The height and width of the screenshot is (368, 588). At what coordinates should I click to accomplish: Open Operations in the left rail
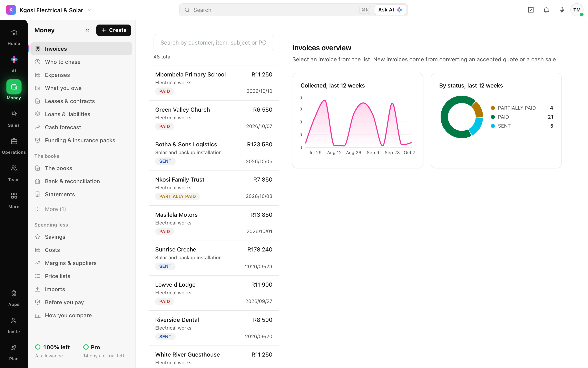(14, 146)
